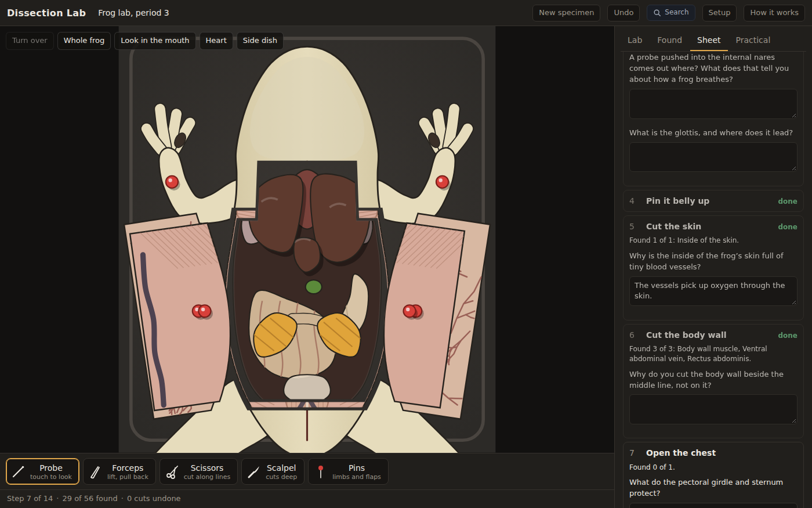Select the Scalpel tool
Viewport: 812px width, 508px height.
tap(273, 471)
